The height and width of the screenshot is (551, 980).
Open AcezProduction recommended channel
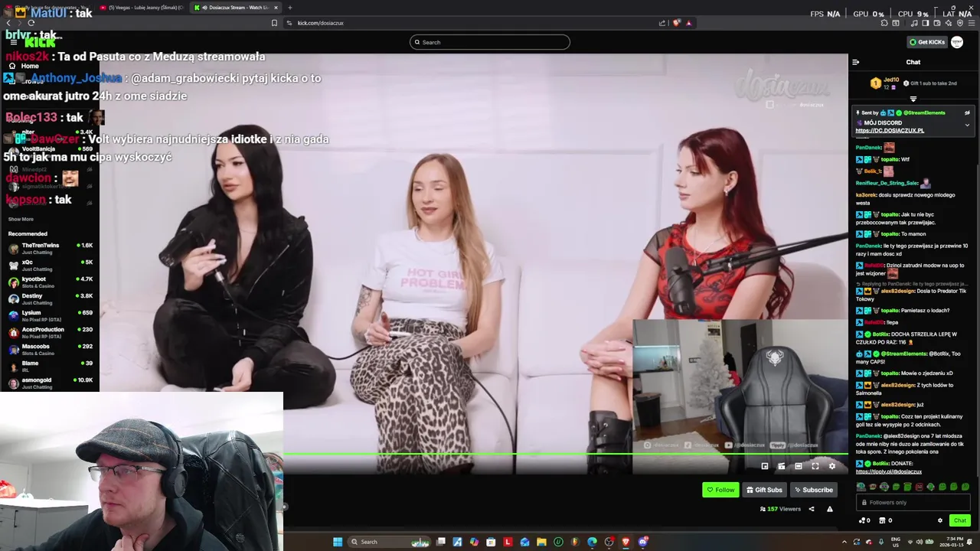point(50,332)
